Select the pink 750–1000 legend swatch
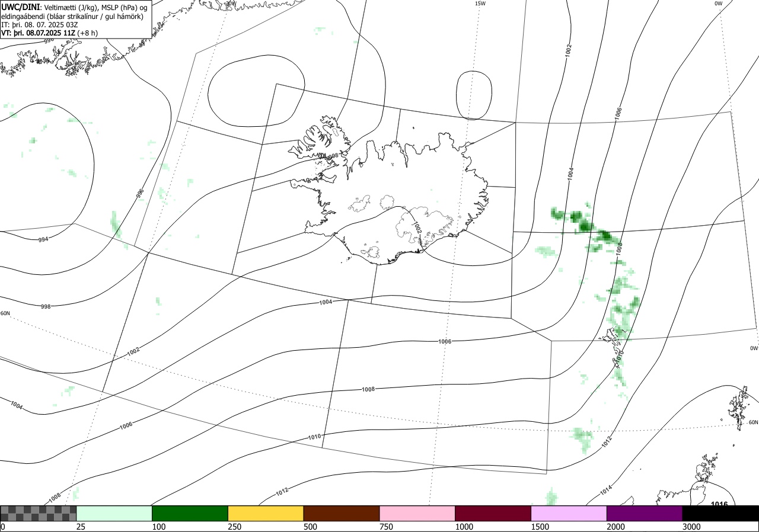This screenshot has width=759, height=532. 417,513
